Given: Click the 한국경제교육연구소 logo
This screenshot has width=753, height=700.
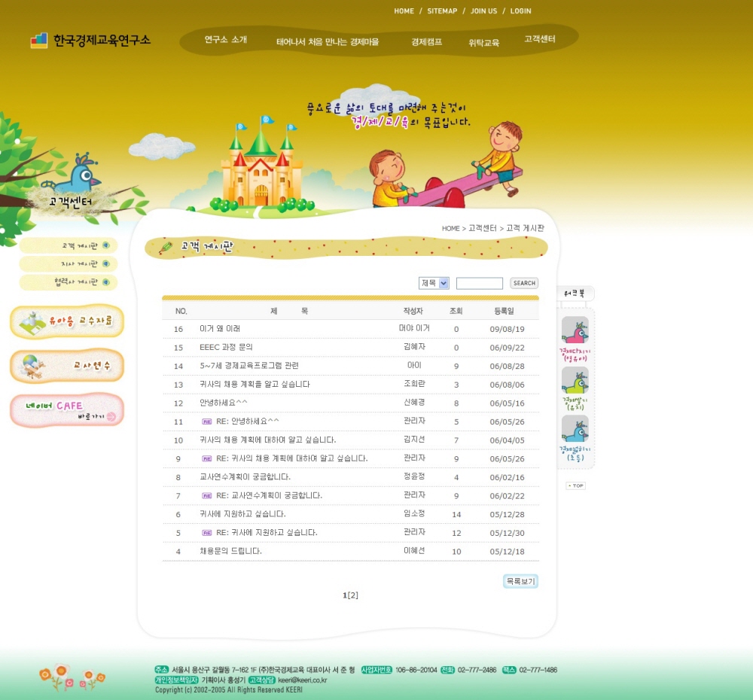Looking at the screenshot, I should 90,41.
